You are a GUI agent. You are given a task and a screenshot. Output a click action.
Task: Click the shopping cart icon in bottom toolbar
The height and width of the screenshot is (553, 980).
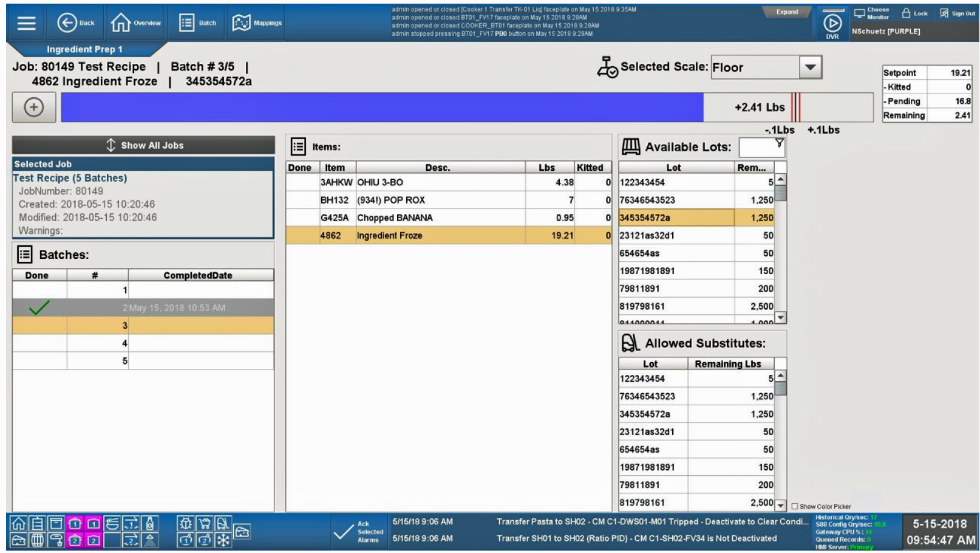[x=205, y=523]
